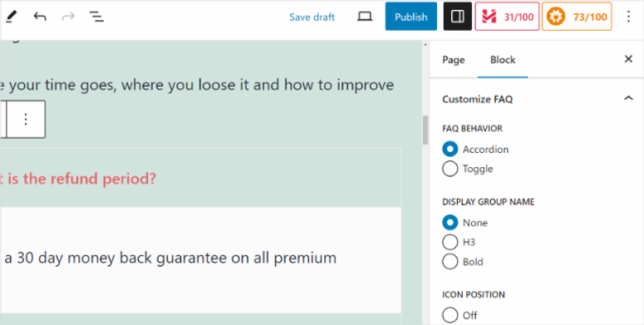Open the 31/100 SEO score panel
644x325 pixels.
(x=507, y=17)
